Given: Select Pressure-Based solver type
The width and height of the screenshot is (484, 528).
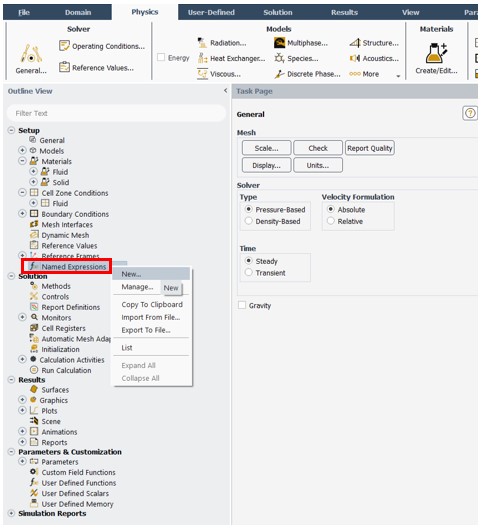Looking at the screenshot, I should pos(249,209).
